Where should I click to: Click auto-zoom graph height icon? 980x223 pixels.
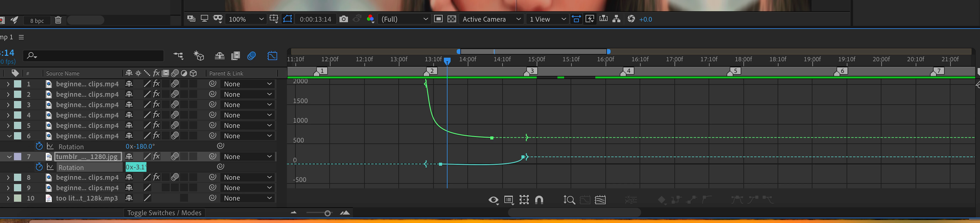coord(569,200)
